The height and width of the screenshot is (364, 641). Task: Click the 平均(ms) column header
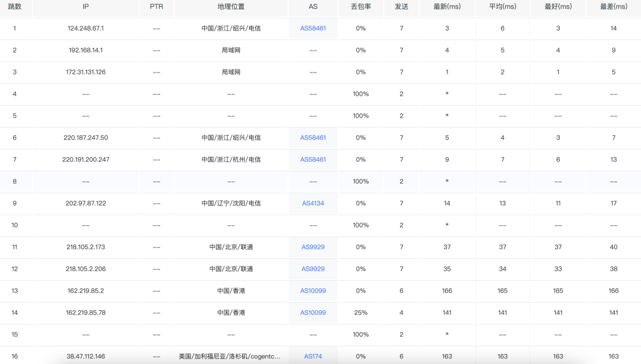point(502,8)
